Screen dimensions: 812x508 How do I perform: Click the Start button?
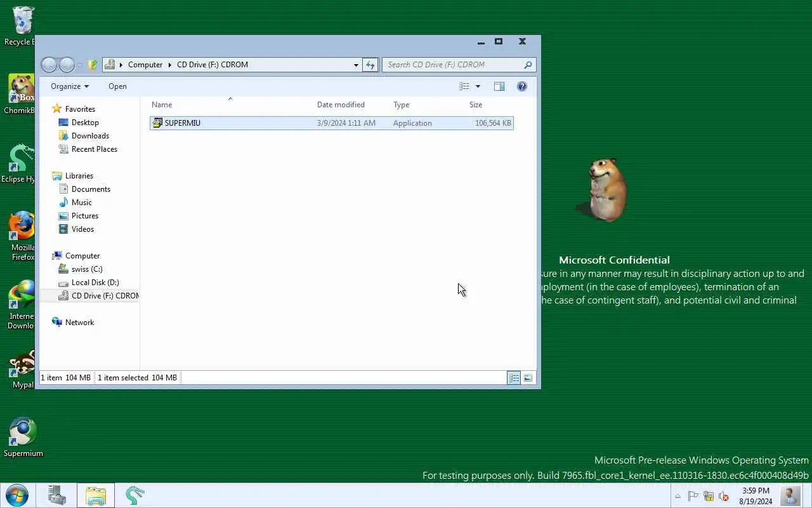click(17, 495)
